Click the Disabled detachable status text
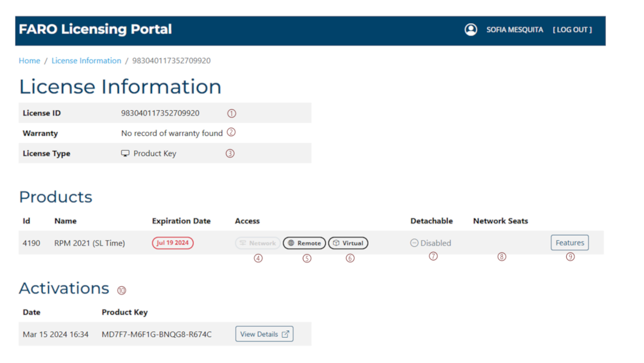The width and height of the screenshot is (644, 363). pos(435,243)
